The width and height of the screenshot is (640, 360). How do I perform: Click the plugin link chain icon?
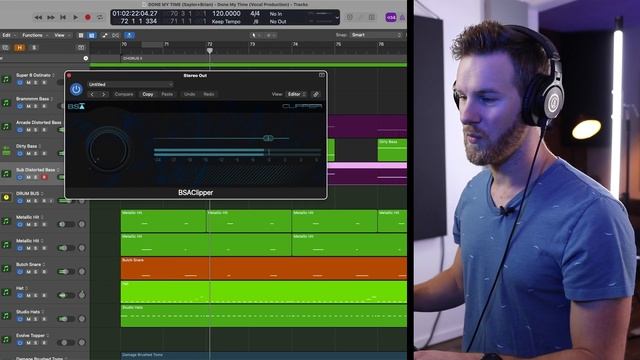(x=316, y=94)
